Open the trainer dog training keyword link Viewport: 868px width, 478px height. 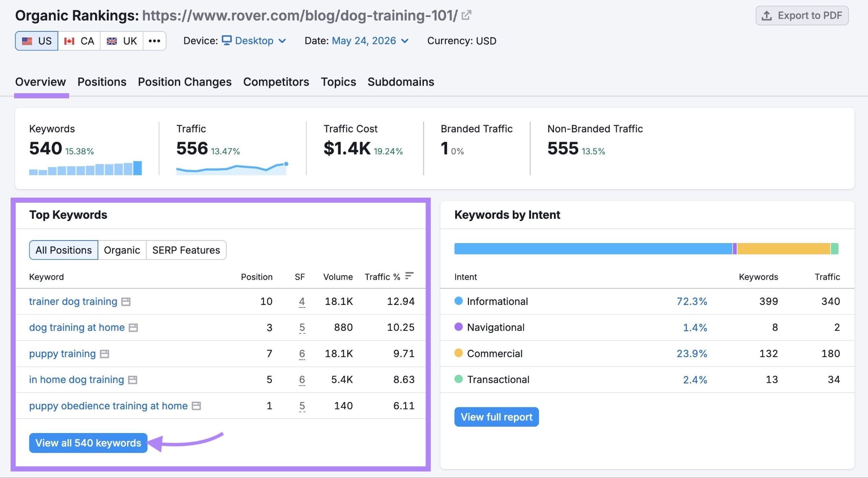tap(73, 302)
